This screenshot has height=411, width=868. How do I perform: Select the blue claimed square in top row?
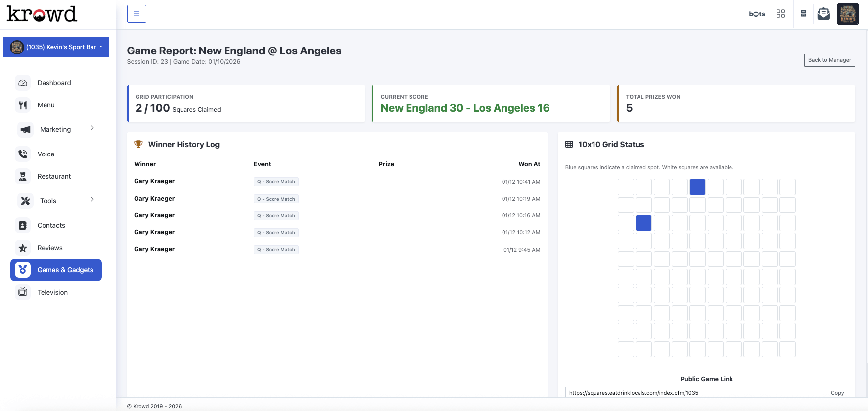tap(697, 187)
